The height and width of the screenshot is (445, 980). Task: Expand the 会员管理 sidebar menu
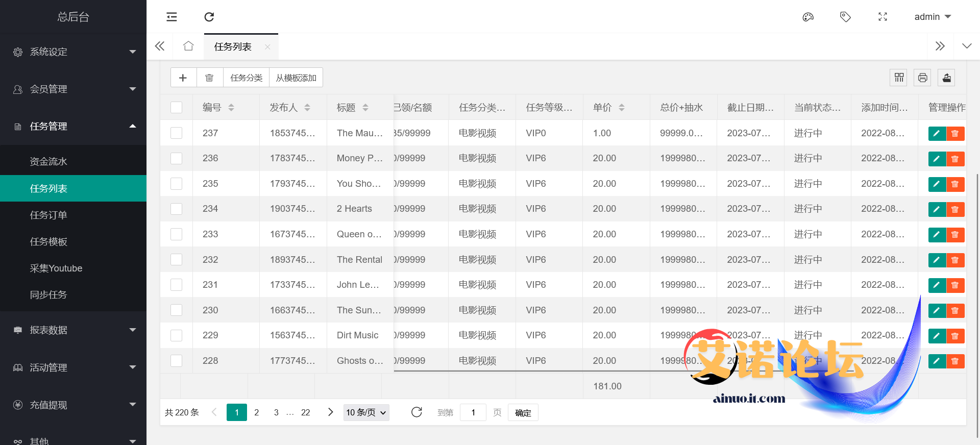point(73,89)
